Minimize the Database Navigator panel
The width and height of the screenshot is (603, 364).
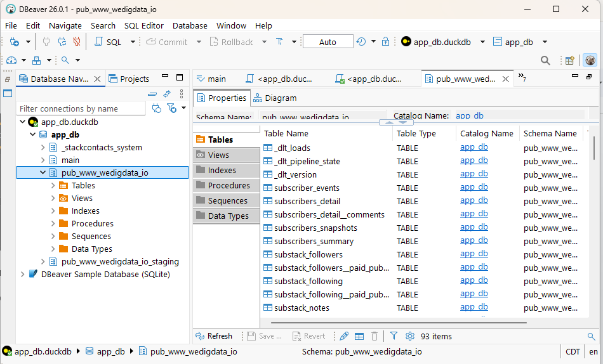[x=165, y=76]
